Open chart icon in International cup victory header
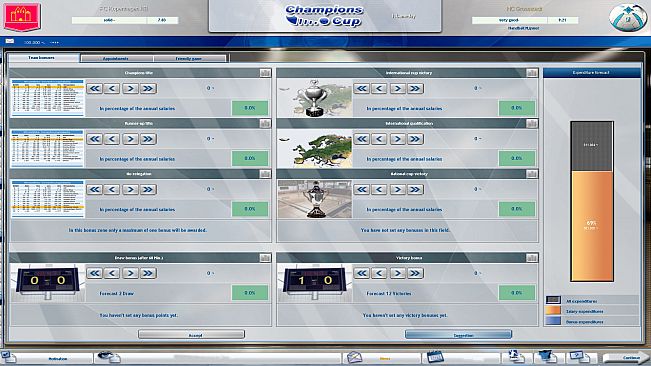This screenshot has width=651, height=366. tap(532, 73)
